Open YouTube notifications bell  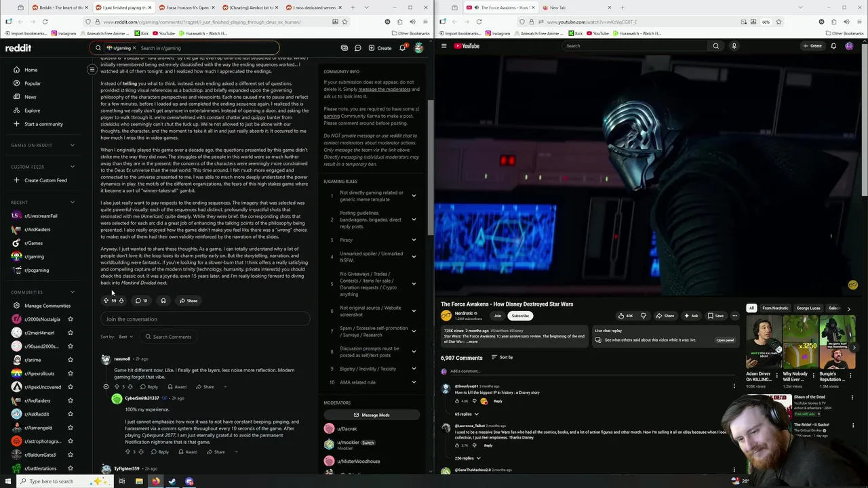point(833,46)
